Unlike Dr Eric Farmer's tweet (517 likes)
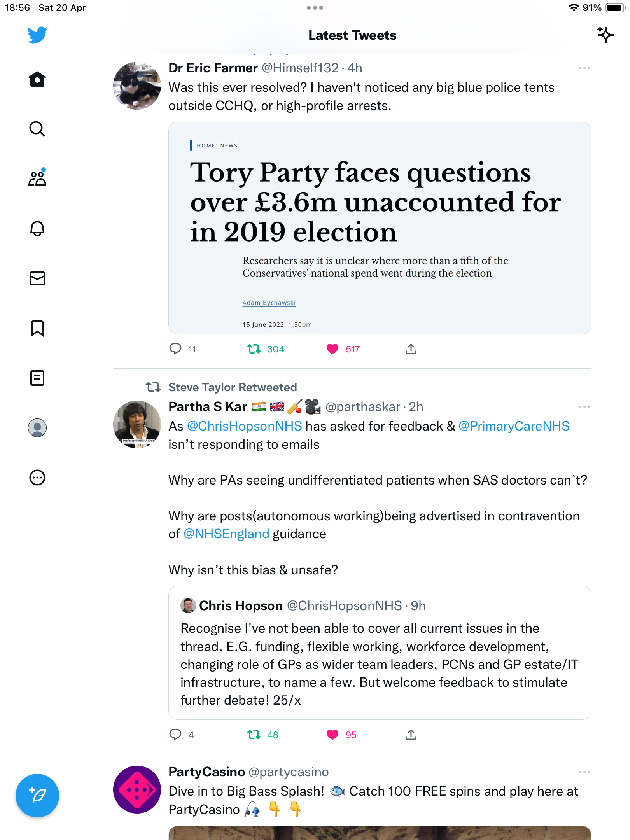This screenshot has height=840, width=630. pyautogui.click(x=332, y=349)
